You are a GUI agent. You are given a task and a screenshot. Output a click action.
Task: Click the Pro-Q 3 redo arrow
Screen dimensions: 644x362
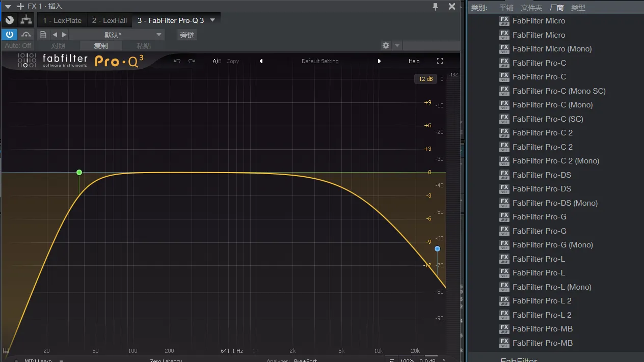click(192, 61)
